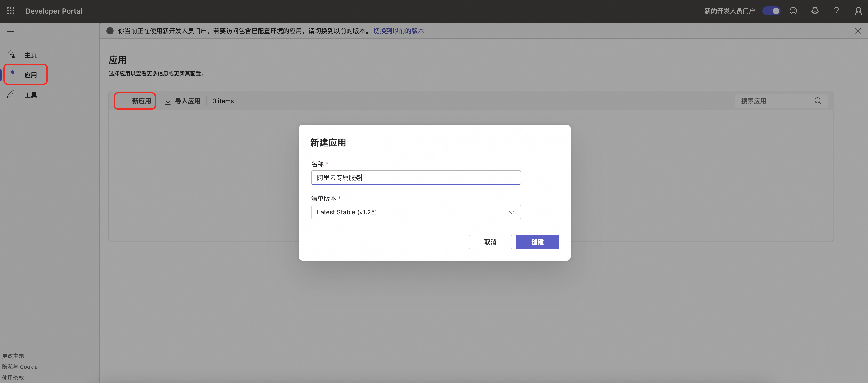Click the info icon in banner
The height and width of the screenshot is (383, 868).
click(110, 31)
